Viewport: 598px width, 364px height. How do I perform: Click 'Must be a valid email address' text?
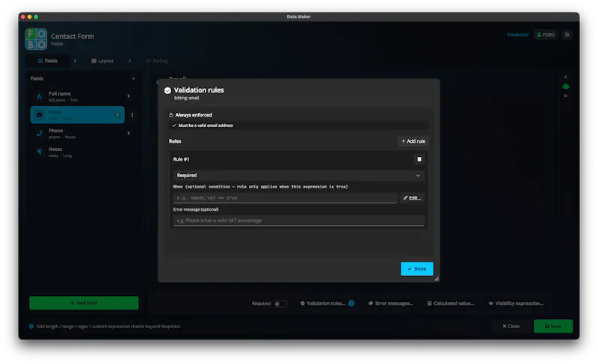(x=206, y=126)
